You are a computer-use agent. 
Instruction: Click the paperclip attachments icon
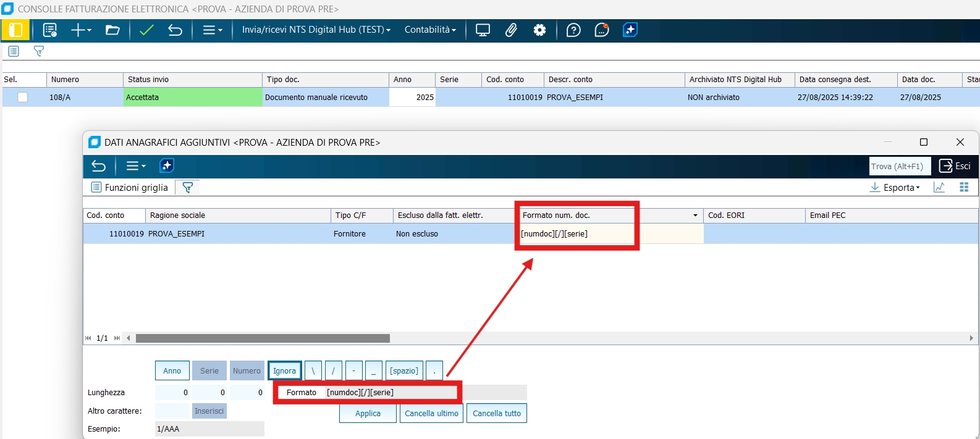[x=511, y=30]
